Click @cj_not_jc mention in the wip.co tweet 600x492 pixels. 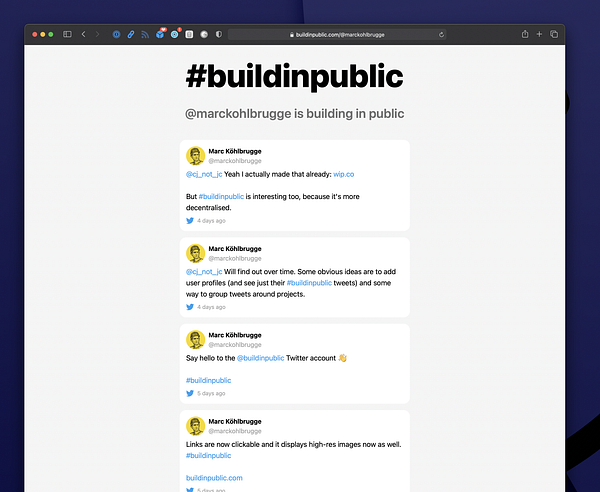204,174
